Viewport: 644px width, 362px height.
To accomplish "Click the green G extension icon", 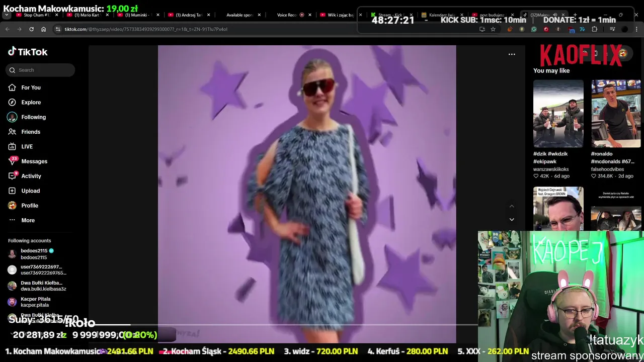I will (534, 29).
